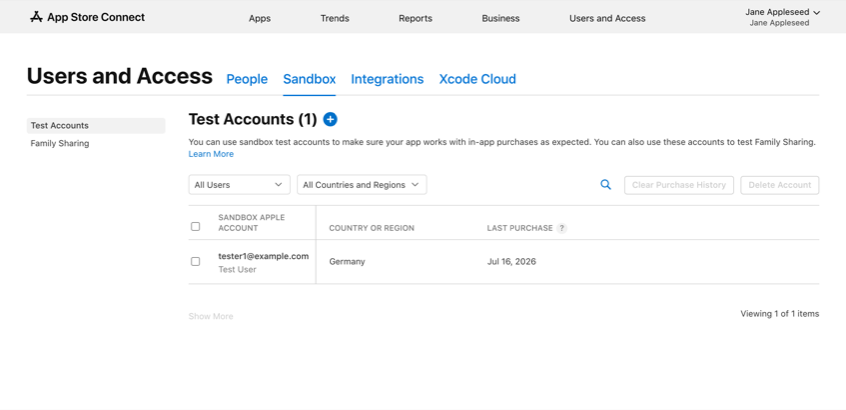846x410 pixels.
Task: Click the Country or Region column header
Action: [372, 228]
